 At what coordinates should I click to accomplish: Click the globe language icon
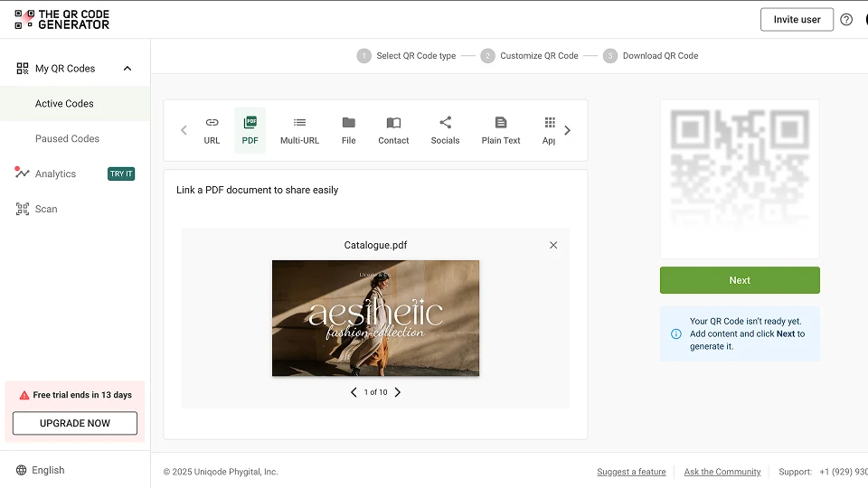(21, 470)
